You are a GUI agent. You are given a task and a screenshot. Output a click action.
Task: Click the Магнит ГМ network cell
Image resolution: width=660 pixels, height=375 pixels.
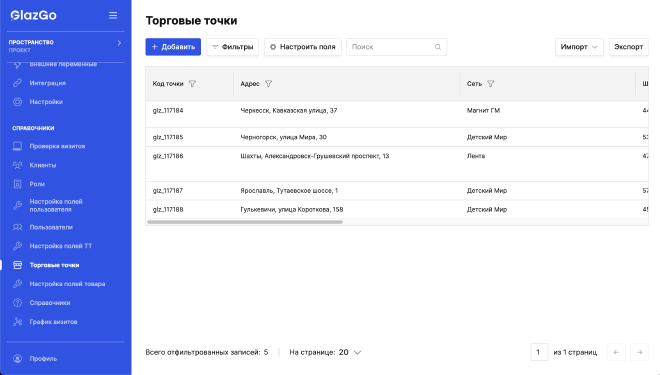pyautogui.click(x=484, y=111)
